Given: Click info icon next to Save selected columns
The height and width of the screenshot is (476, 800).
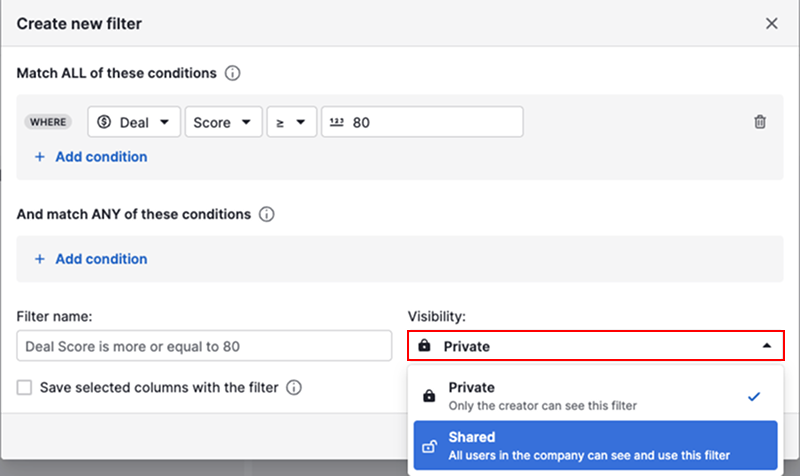Looking at the screenshot, I should pos(295,387).
